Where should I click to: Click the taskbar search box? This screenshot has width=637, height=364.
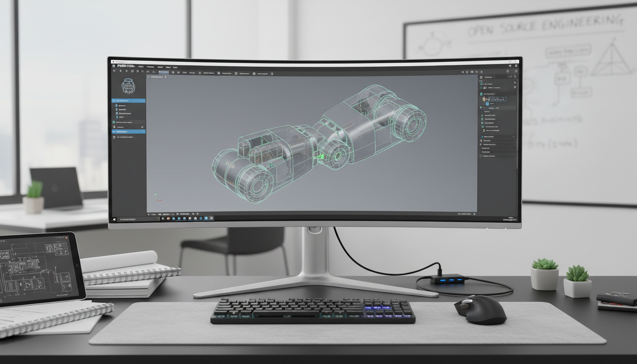(138, 219)
